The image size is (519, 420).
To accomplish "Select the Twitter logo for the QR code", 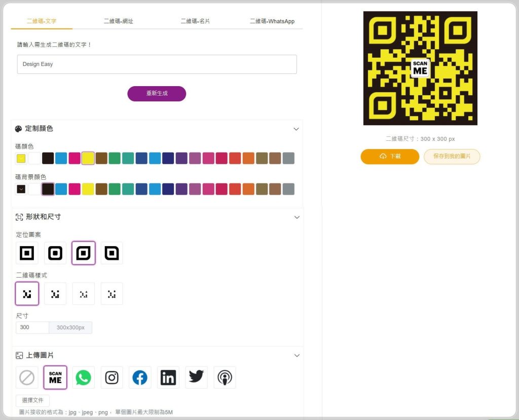I will (196, 377).
